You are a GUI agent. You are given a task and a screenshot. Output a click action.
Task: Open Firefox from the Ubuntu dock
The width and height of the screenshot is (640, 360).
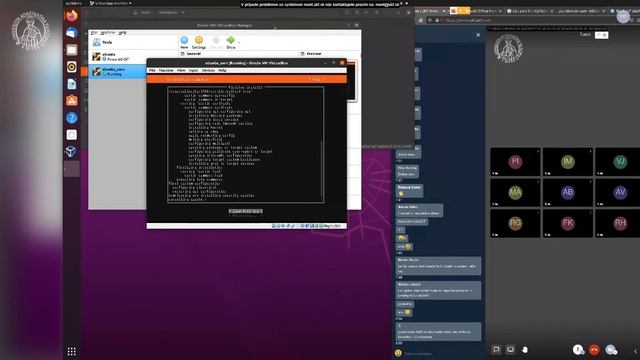click(x=72, y=16)
